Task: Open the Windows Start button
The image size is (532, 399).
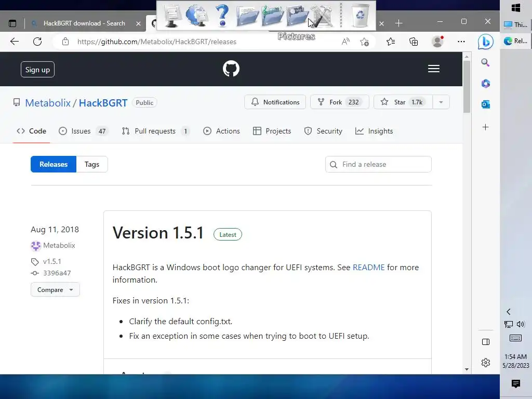Action: tap(516, 7)
